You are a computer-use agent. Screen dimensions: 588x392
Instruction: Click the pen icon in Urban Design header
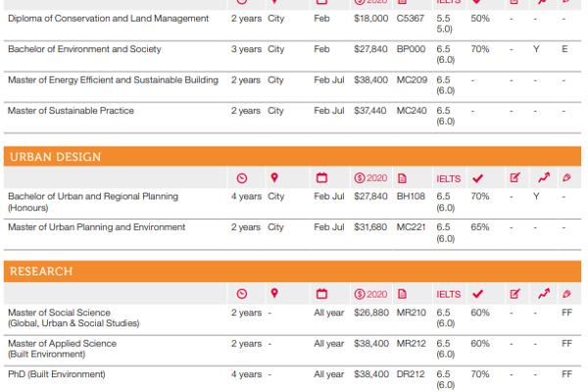pyautogui.click(x=566, y=177)
